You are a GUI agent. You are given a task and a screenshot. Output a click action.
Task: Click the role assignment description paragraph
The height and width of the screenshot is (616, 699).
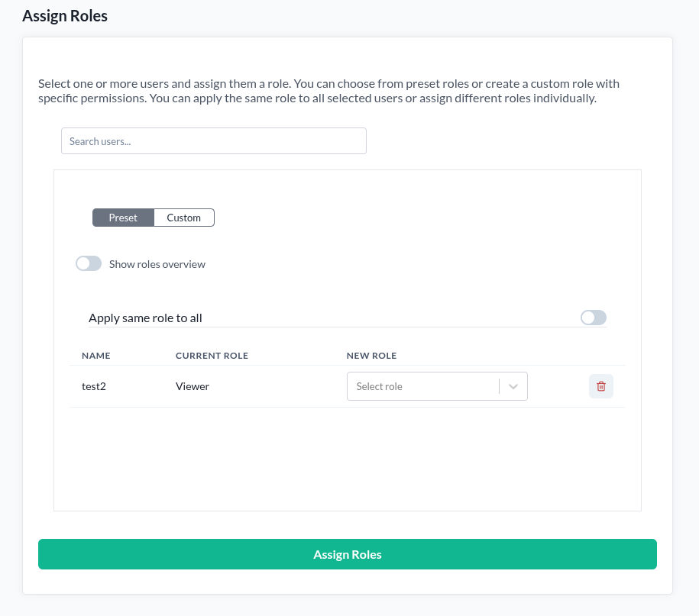click(328, 91)
